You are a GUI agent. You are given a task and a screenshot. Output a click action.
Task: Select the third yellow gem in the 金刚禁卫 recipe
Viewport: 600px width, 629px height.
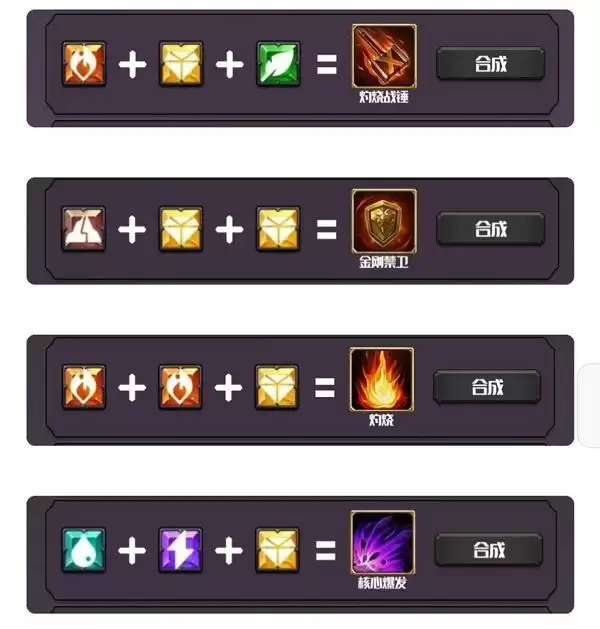[278, 229]
